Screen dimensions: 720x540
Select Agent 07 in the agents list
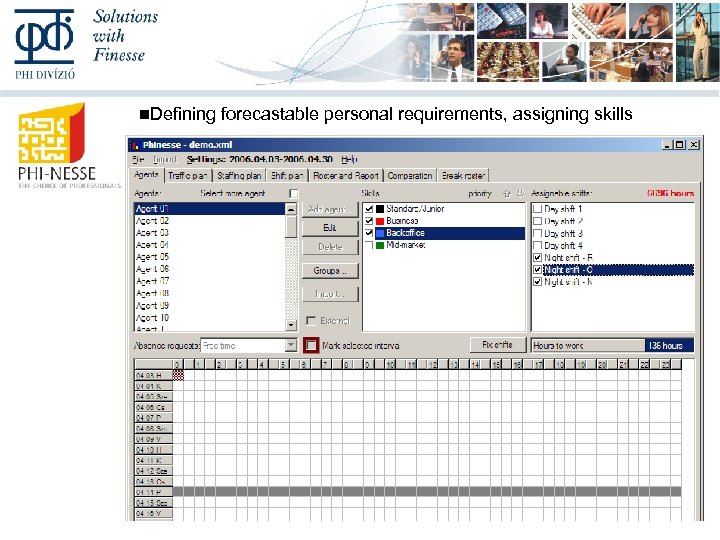click(209, 281)
